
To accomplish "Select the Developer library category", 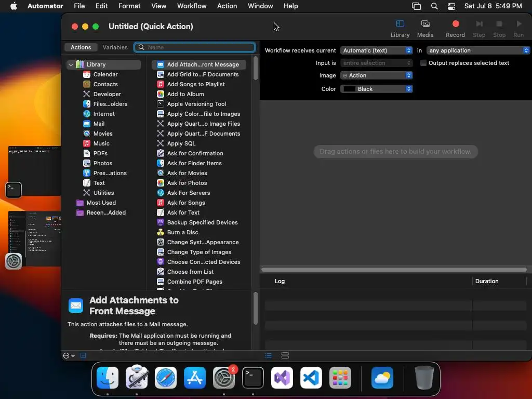I will (107, 94).
